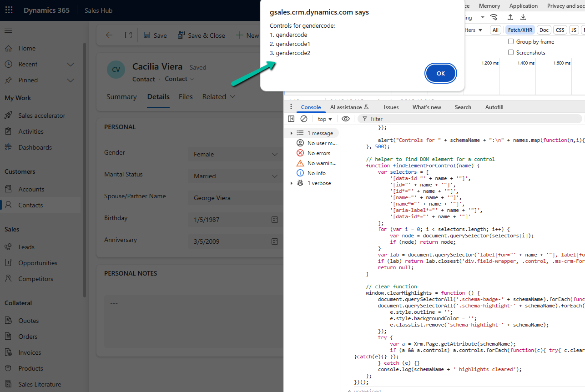Expand the Related tab menu

coord(219,97)
